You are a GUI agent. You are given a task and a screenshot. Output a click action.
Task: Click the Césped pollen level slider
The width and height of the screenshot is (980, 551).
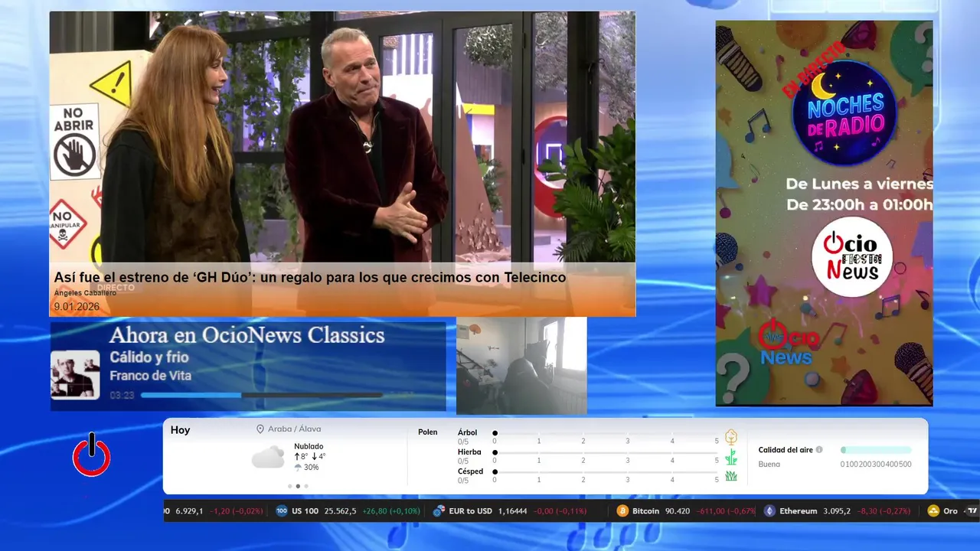tap(606, 471)
